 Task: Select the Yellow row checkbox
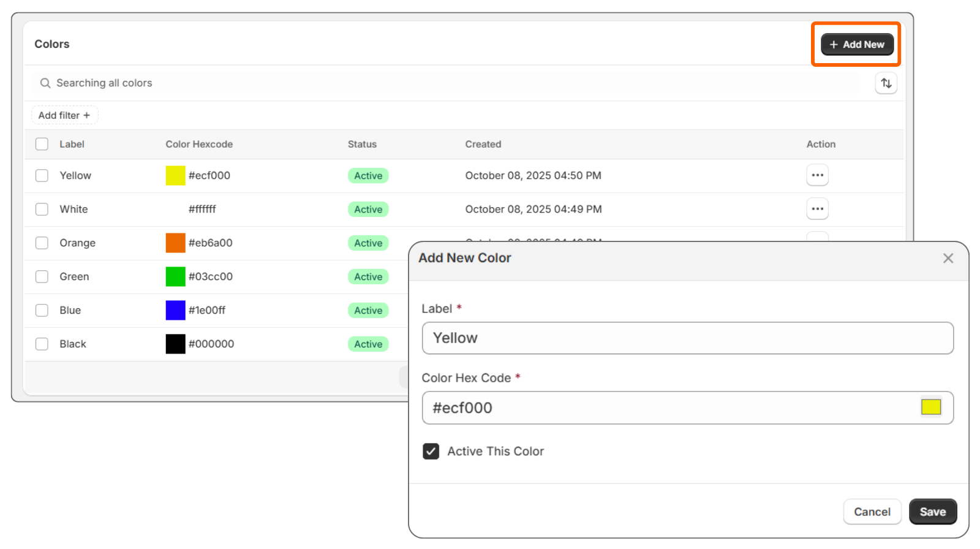click(42, 176)
